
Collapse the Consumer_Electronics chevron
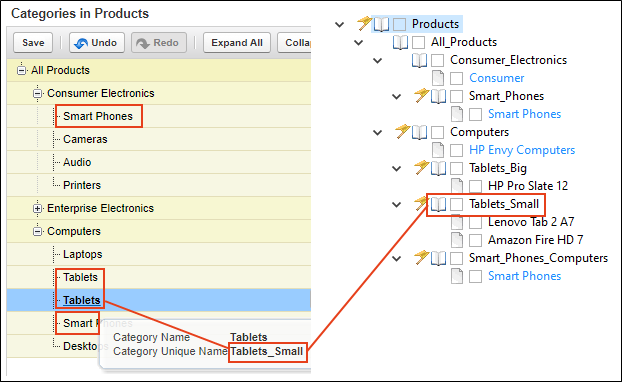(378, 61)
